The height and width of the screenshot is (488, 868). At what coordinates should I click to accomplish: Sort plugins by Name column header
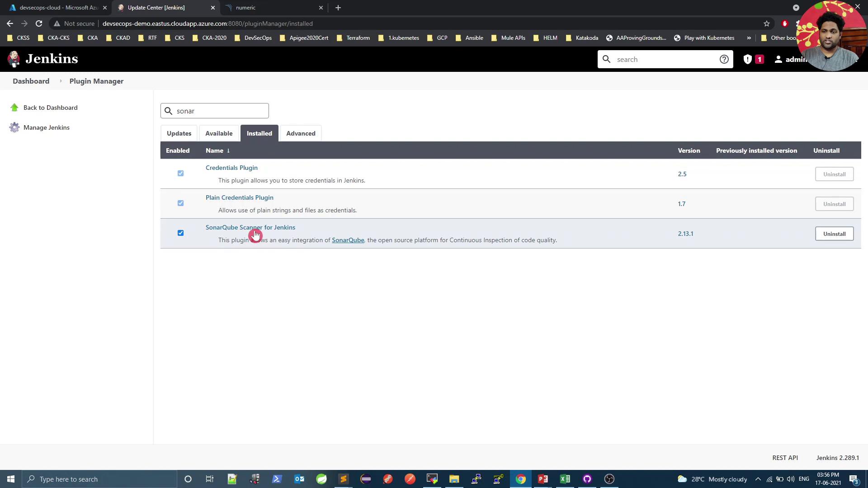[x=214, y=150]
